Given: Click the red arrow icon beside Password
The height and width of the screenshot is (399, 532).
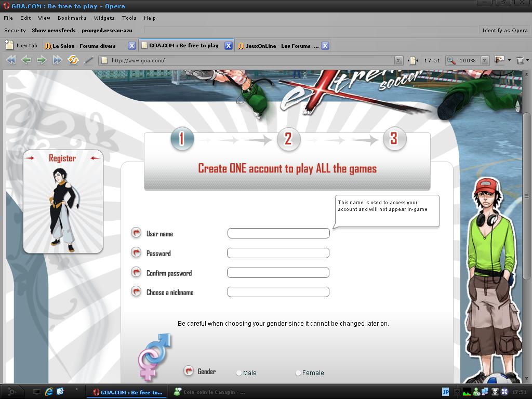Looking at the screenshot, I should (x=136, y=252).
